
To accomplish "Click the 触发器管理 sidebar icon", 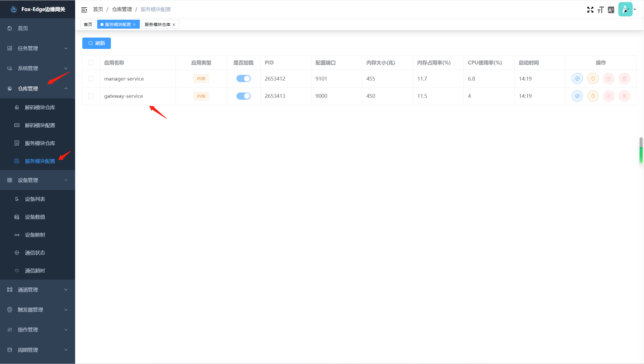I will (x=10, y=310).
